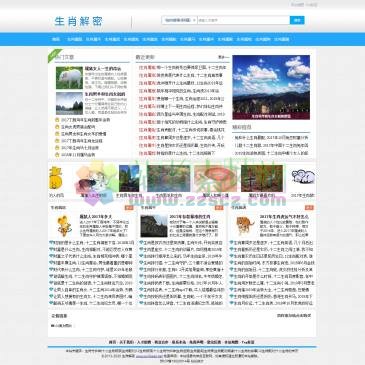Click 首页 in the footer links

(112, 342)
